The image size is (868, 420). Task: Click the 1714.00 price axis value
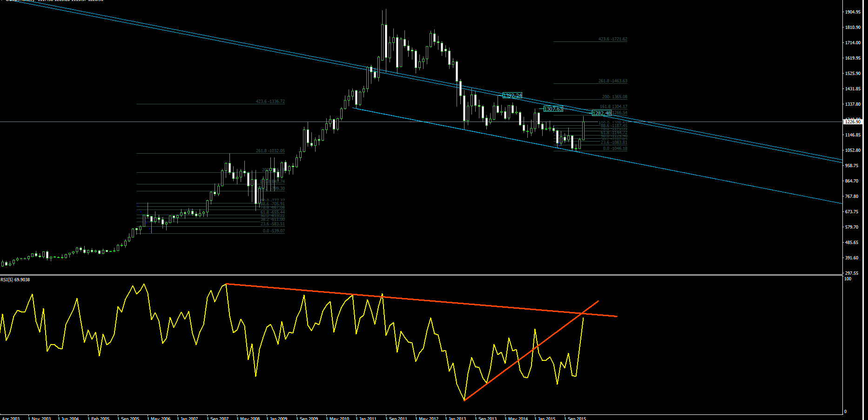click(x=853, y=43)
